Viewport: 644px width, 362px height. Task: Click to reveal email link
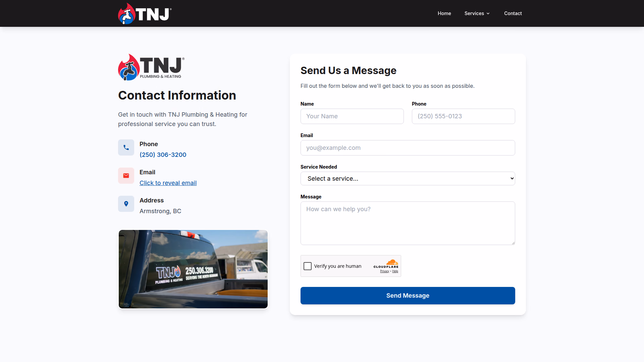pos(168,183)
